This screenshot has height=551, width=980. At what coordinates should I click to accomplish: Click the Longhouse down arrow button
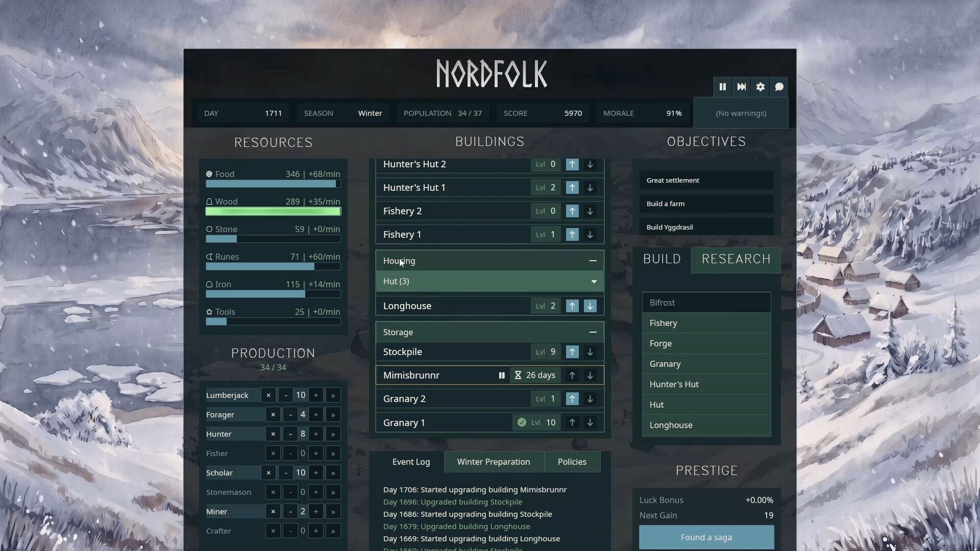coord(590,306)
